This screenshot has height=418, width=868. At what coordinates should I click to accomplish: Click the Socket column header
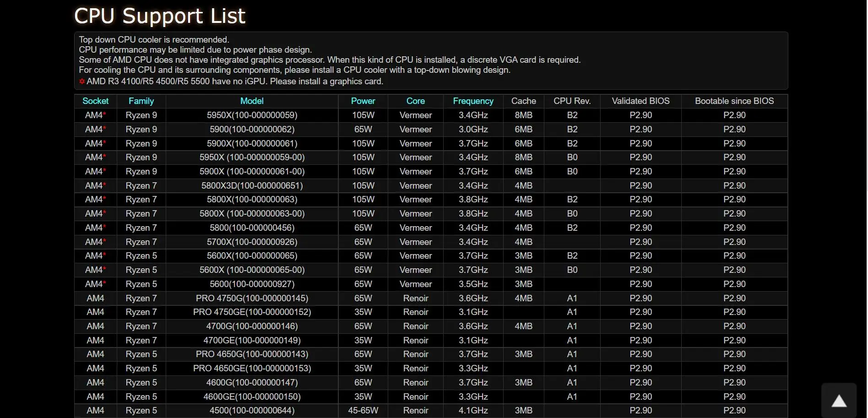[96, 101]
